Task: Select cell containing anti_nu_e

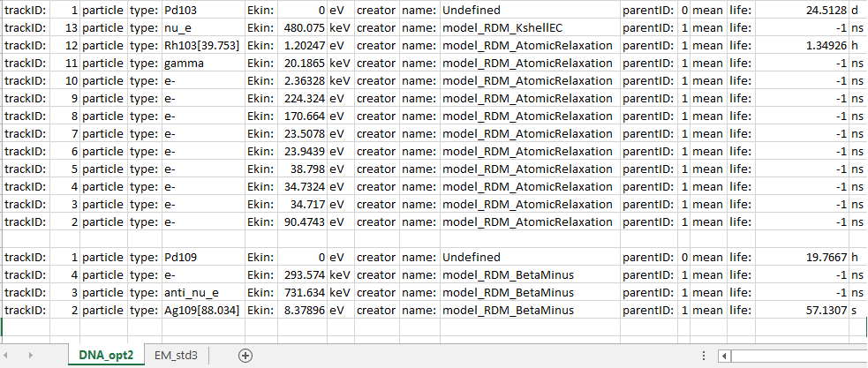Action: (204, 292)
